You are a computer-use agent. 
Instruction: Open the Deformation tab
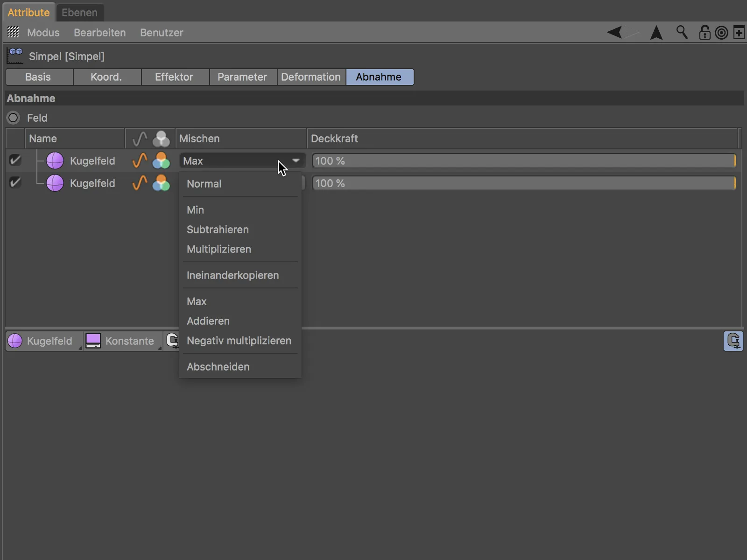[x=311, y=77]
